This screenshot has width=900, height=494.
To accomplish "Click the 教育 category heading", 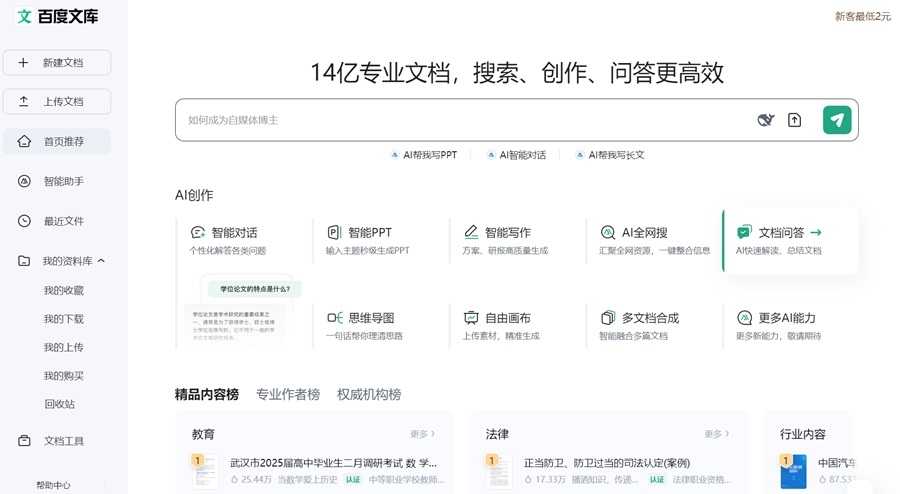I will click(203, 434).
